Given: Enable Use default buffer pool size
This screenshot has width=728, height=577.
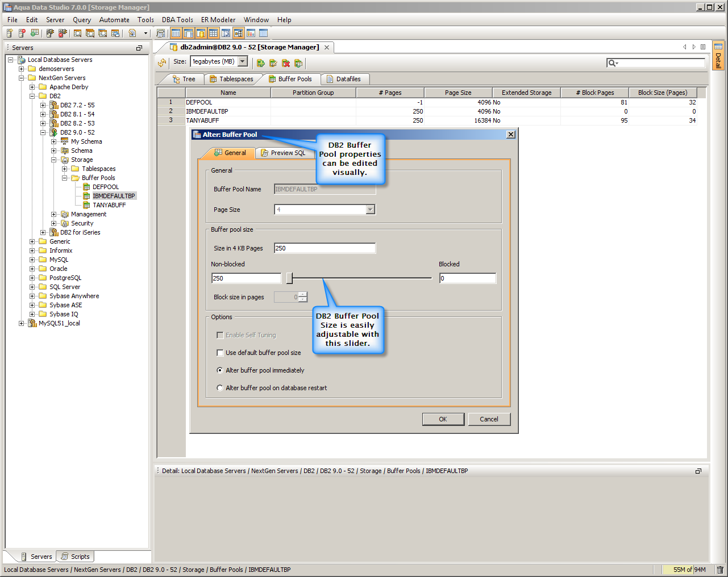Looking at the screenshot, I should (x=220, y=353).
